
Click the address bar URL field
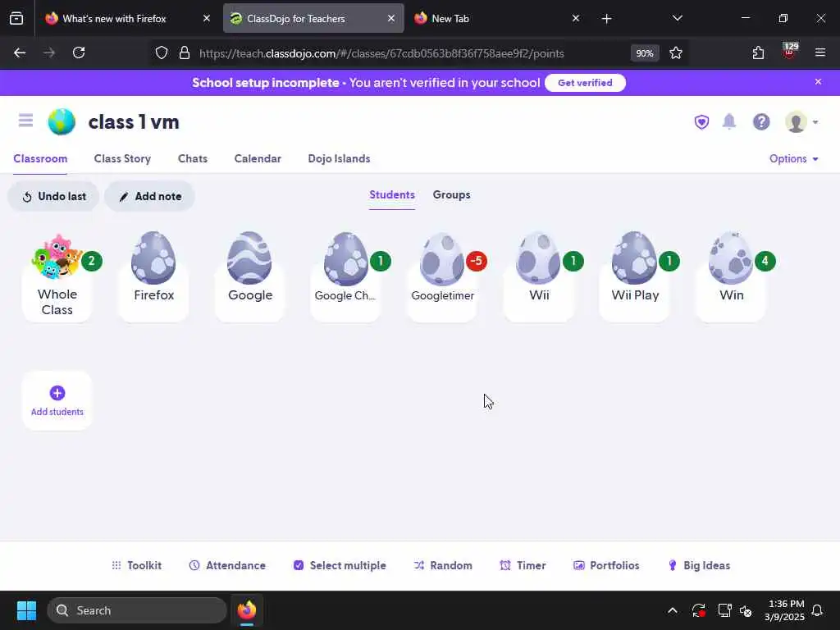coord(381,53)
